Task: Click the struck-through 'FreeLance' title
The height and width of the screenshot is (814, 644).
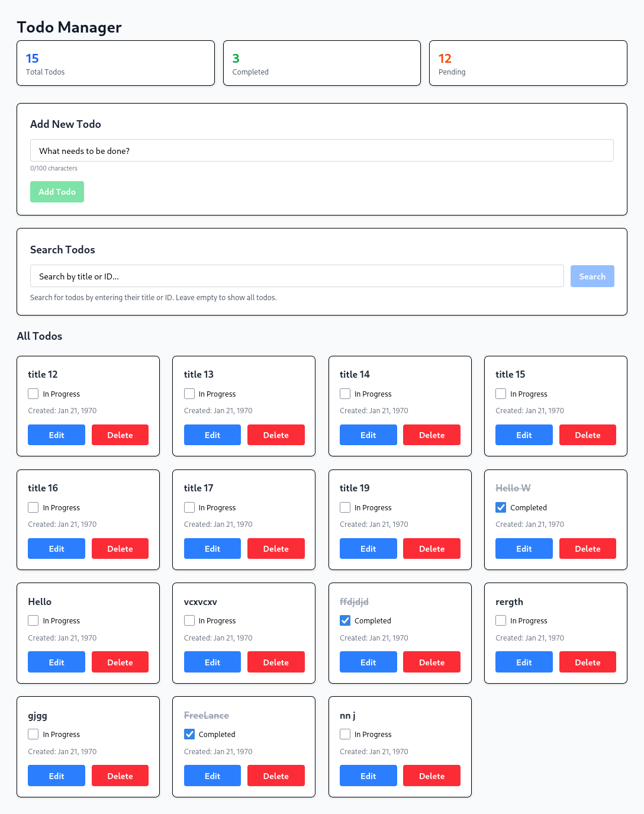Action: [207, 715]
